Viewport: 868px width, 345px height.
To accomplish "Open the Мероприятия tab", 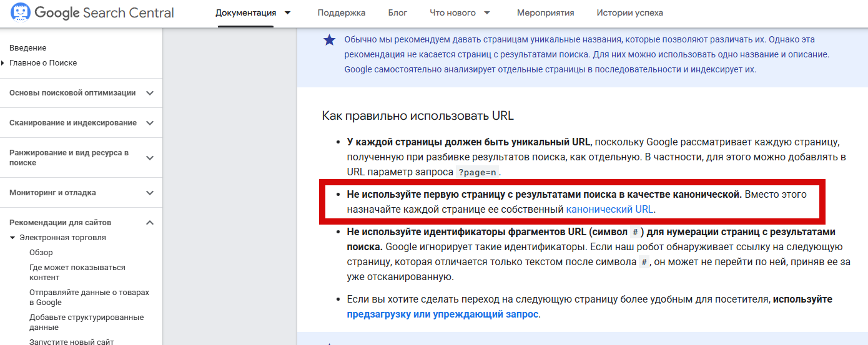I will (546, 12).
